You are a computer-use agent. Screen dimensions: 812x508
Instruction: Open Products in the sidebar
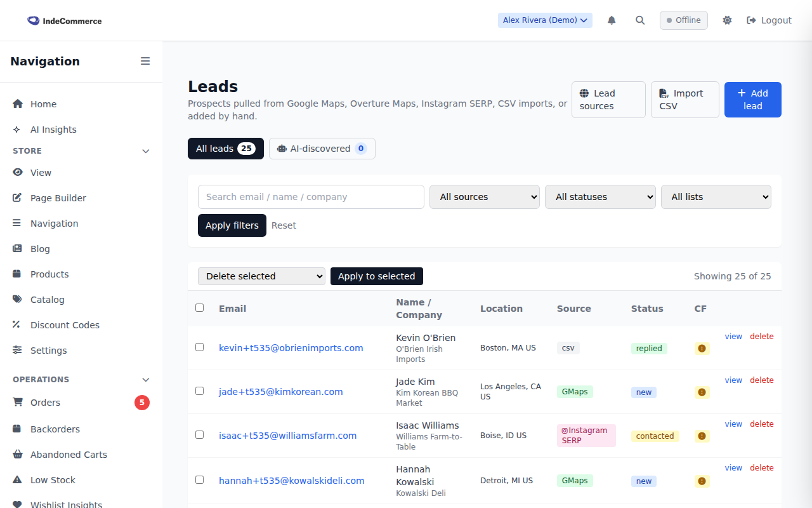(81, 274)
